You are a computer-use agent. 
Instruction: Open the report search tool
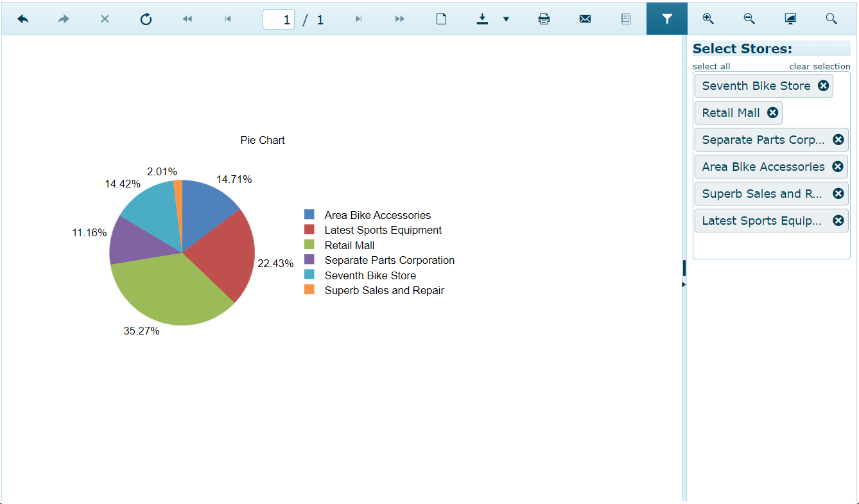831,19
